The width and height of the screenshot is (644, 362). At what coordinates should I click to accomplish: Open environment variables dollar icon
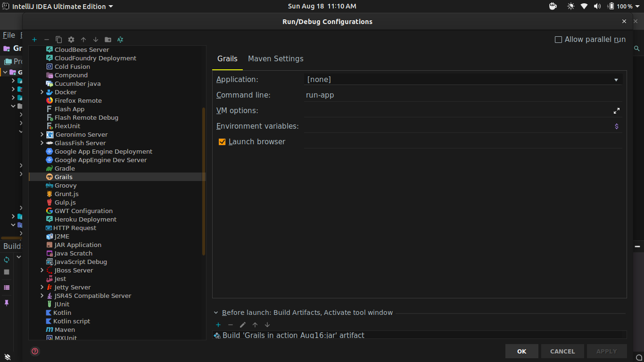[x=617, y=126]
